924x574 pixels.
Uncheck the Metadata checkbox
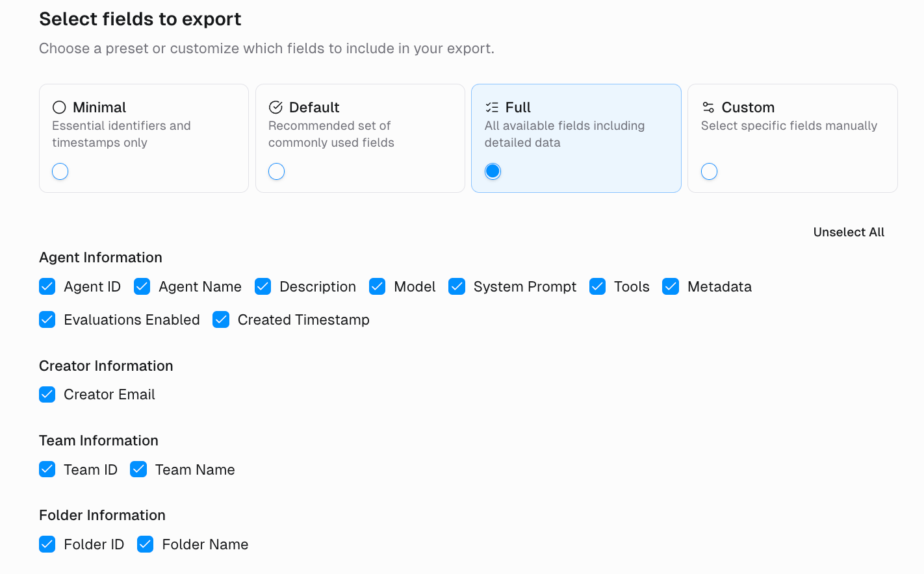point(671,286)
